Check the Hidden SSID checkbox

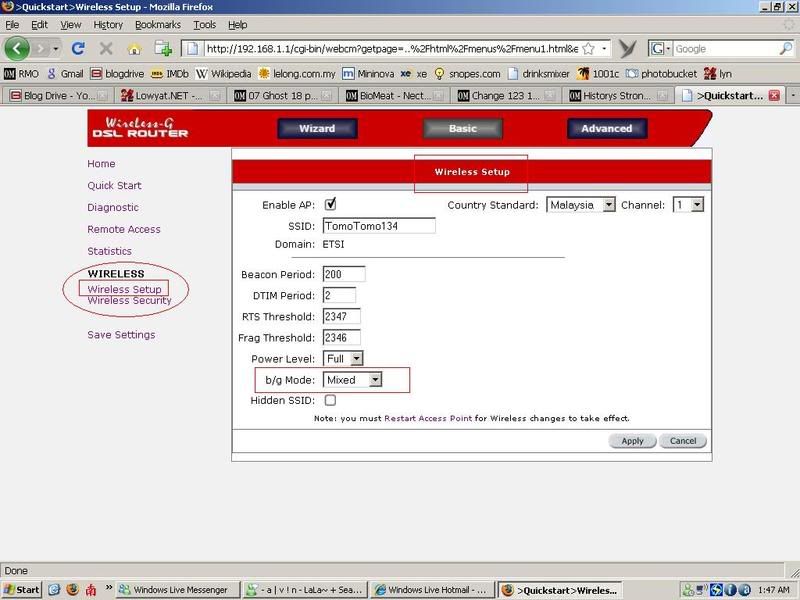[x=330, y=400]
